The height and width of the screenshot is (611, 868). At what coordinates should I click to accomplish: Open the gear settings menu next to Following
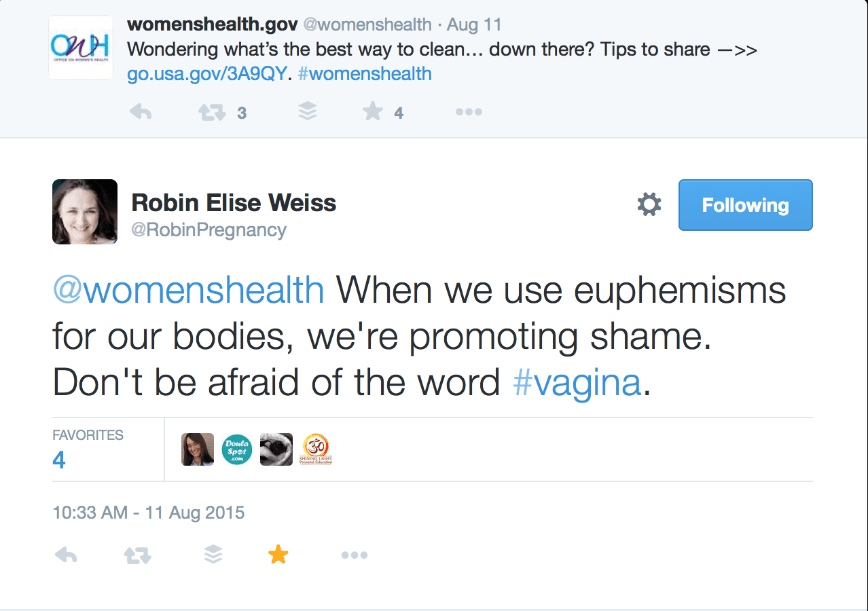(649, 204)
